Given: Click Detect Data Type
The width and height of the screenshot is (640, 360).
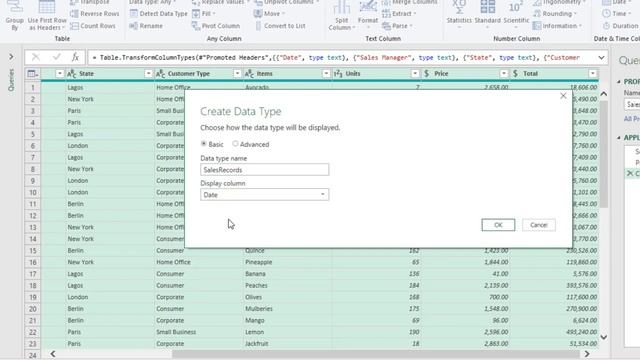Looking at the screenshot, I should tap(158, 13).
